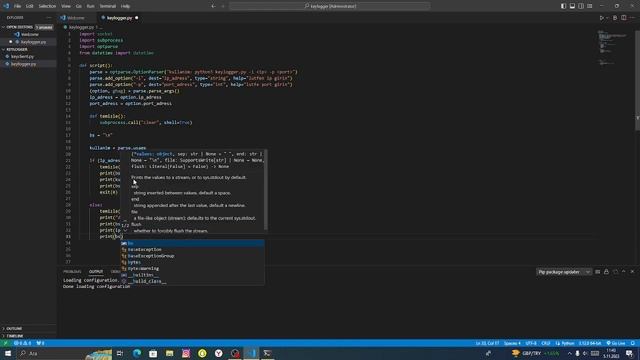
Task: Click the UTF-8 encoding indicator
Action: pyautogui.click(x=531, y=343)
